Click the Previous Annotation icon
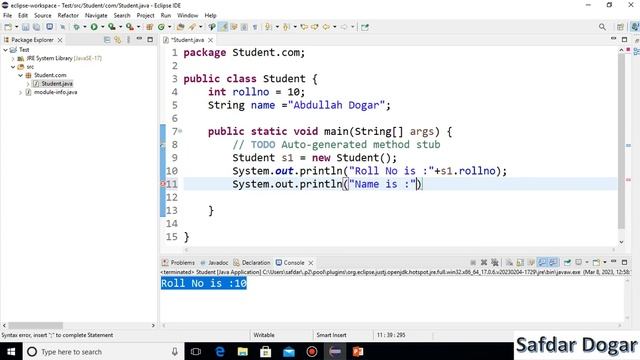 coord(286,27)
